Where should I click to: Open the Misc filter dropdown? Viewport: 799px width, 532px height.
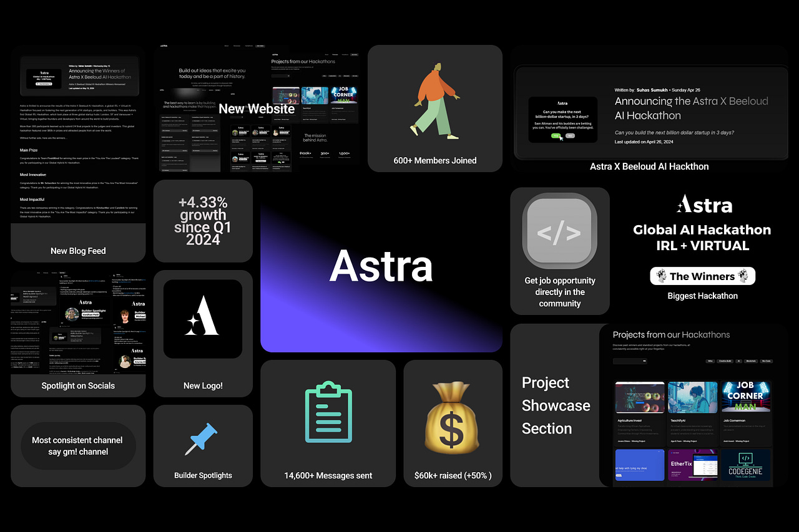710,361
